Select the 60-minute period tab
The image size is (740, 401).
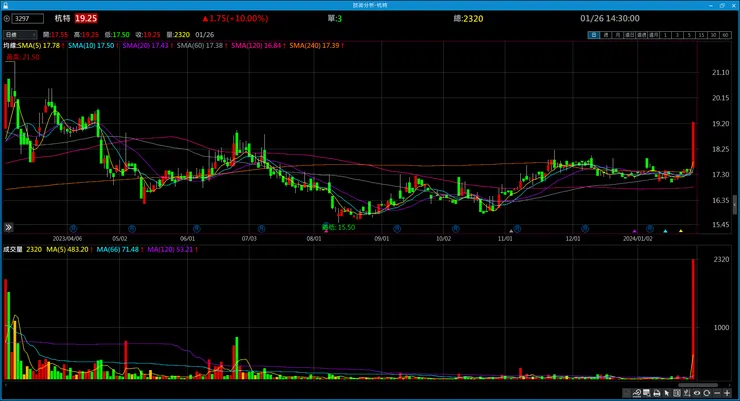[x=725, y=35]
